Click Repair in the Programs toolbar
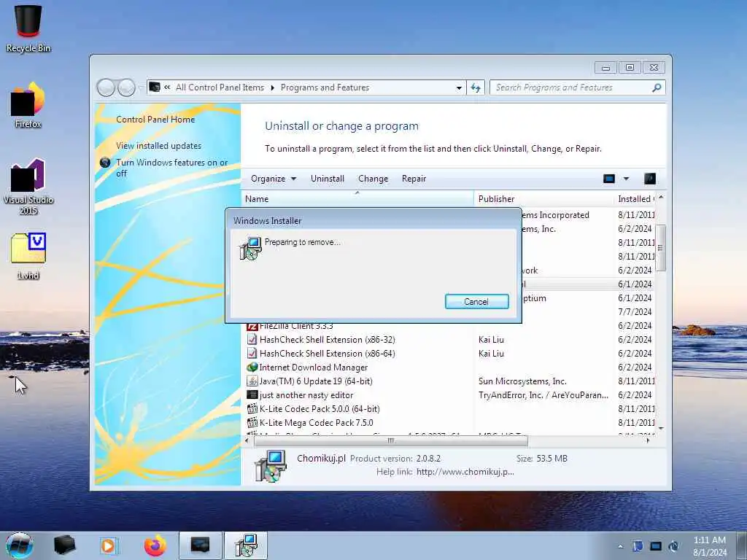 414,179
